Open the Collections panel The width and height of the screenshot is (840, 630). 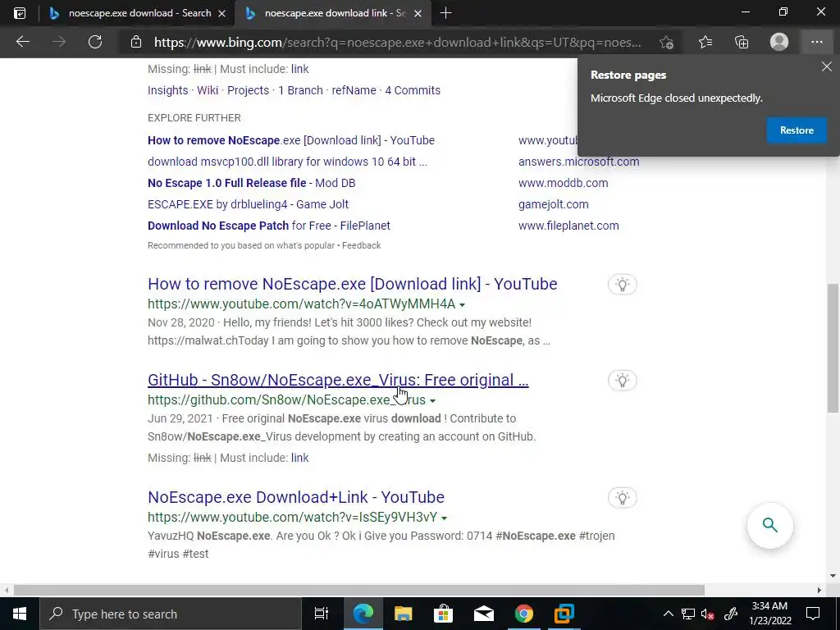click(742, 42)
